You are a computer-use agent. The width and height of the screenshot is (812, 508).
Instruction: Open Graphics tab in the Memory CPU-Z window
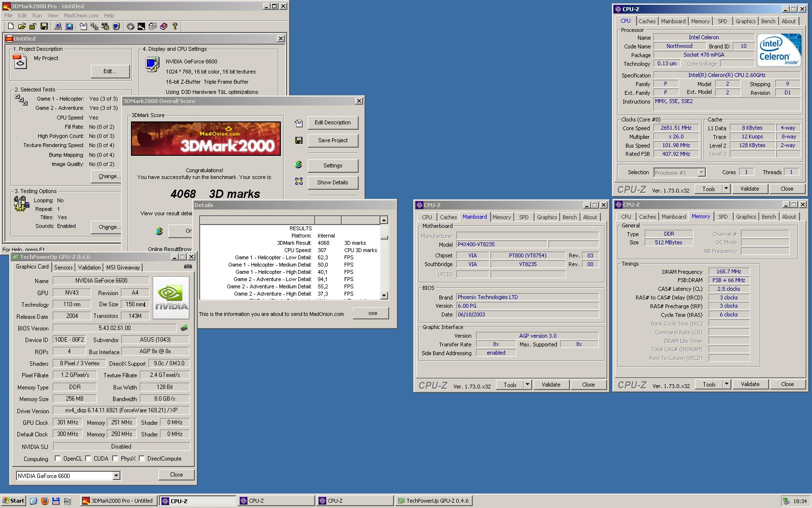[x=746, y=217]
